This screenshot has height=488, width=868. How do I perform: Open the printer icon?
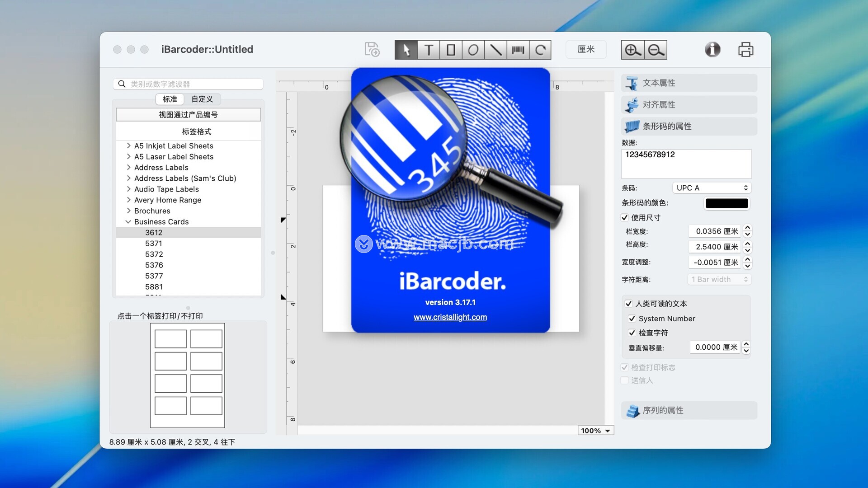(745, 50)
